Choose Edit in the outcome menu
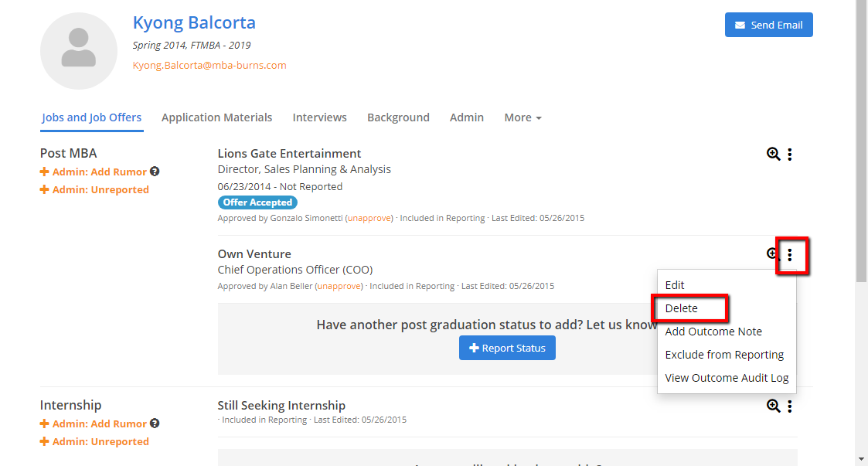868x466 pixels. (x=675, y=285)
